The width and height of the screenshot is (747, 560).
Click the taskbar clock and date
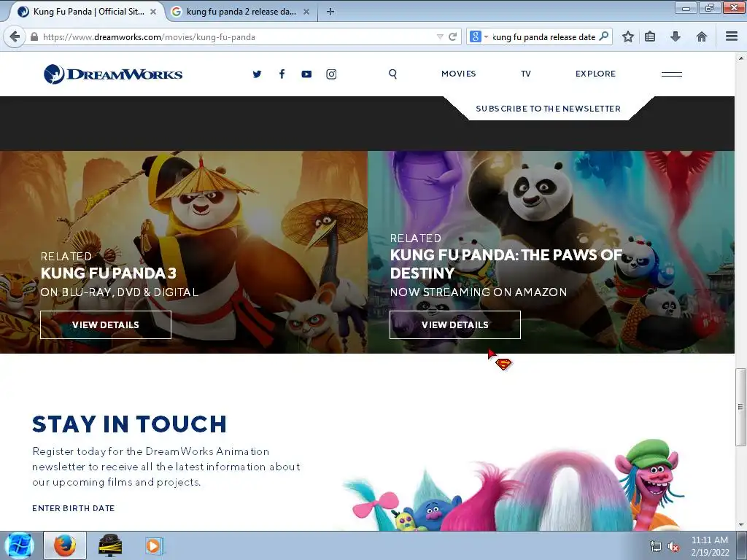tap(710, 546)
